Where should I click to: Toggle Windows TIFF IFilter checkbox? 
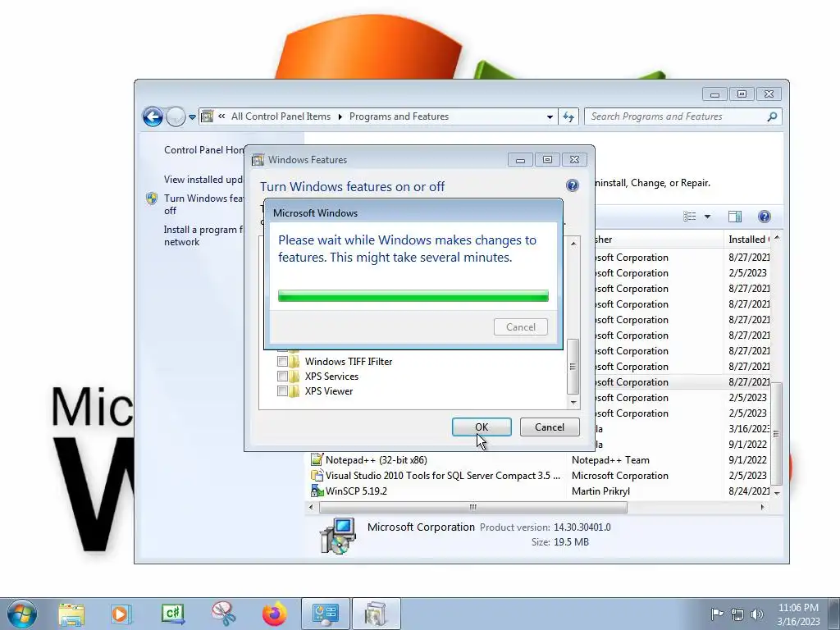[282, 362]
